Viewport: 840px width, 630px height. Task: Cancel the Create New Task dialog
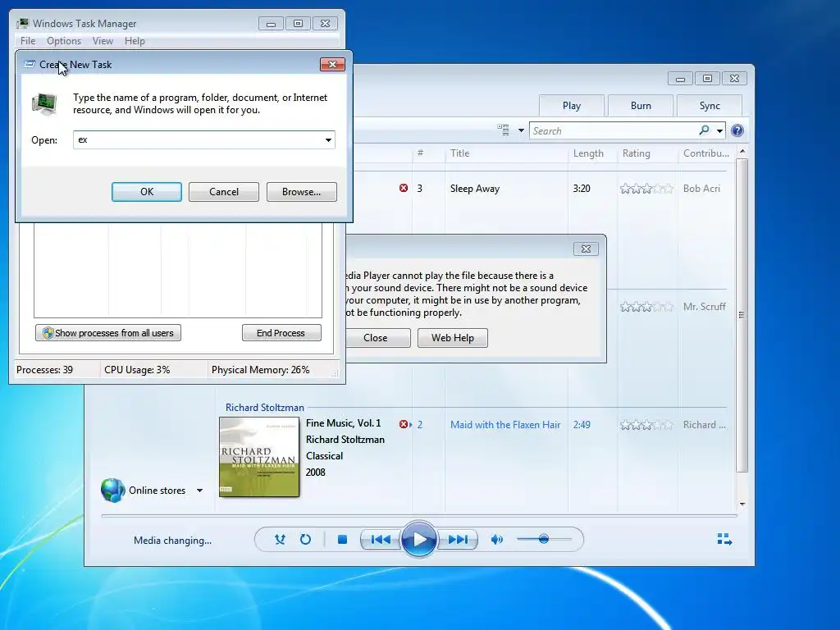pos(224,192)
